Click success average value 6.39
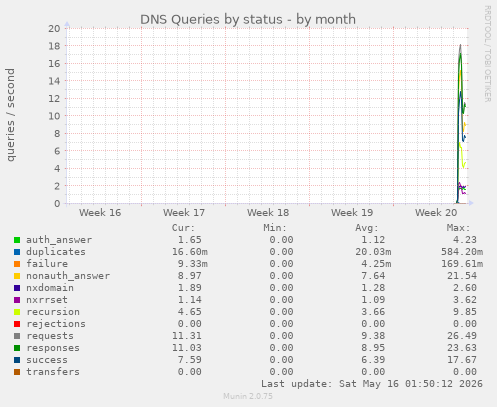This screenshot has height=407, width=497. [x=373, y=360]
